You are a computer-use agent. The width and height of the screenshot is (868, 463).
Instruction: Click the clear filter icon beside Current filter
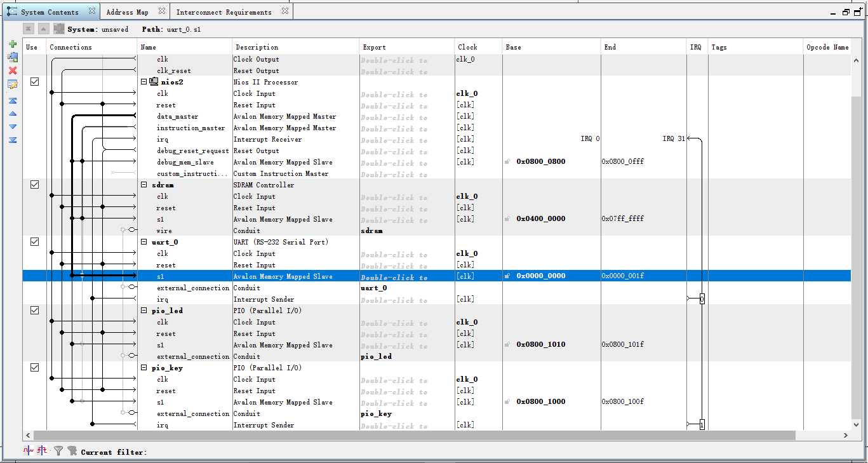(x=72, y=450)
